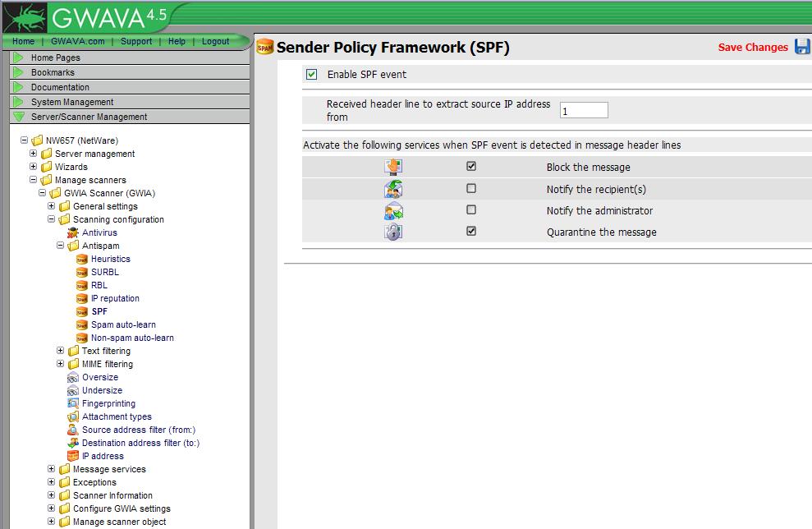Viewport: 812px width, 529px height.
Task: Click the Source address filter icon
Action: [x=73, y=430]
